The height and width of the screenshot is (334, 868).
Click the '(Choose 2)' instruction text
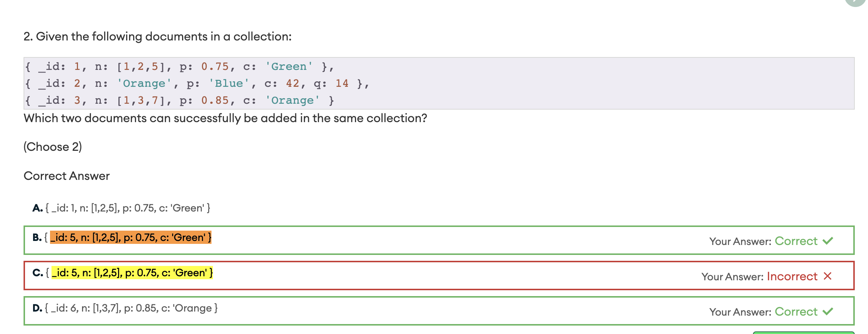pyautogui.click(x=53, y=147)
